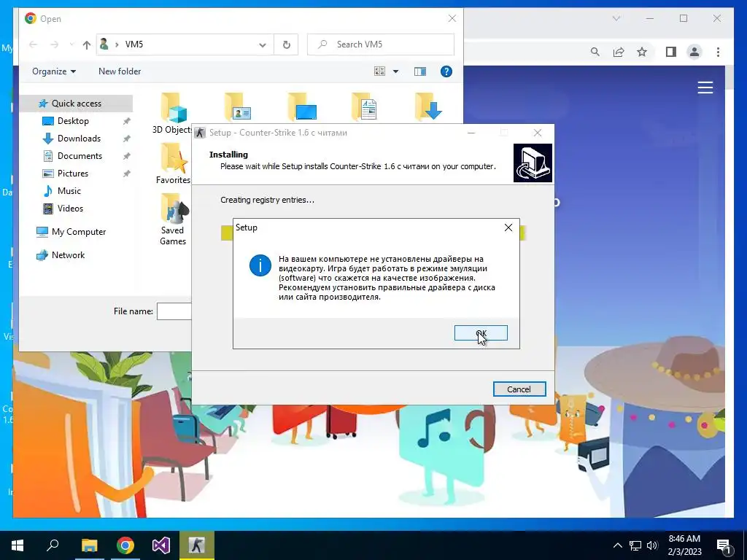Switch to Counter-Strike setup on the taskbar

point(197,545)
